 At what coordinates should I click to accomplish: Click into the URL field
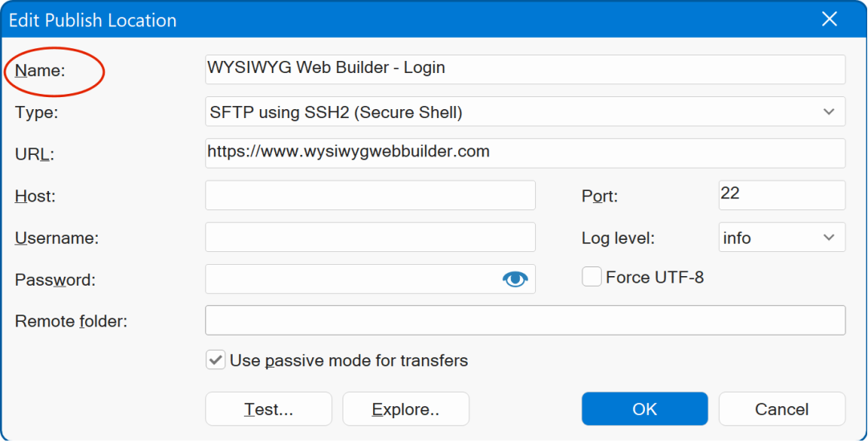(525, 153)
